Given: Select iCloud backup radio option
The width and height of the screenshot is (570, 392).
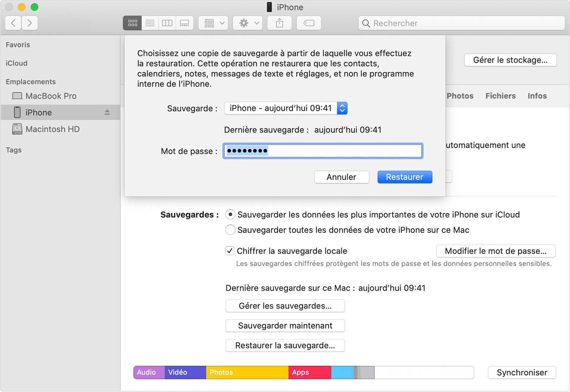Looking at the screenshot, I should [x=230, y=215].
